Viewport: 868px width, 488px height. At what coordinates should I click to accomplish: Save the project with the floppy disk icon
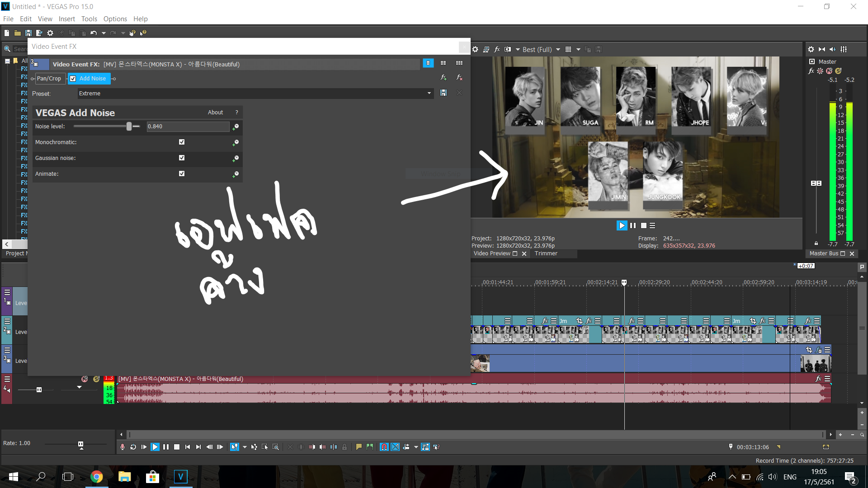point(28,33)
